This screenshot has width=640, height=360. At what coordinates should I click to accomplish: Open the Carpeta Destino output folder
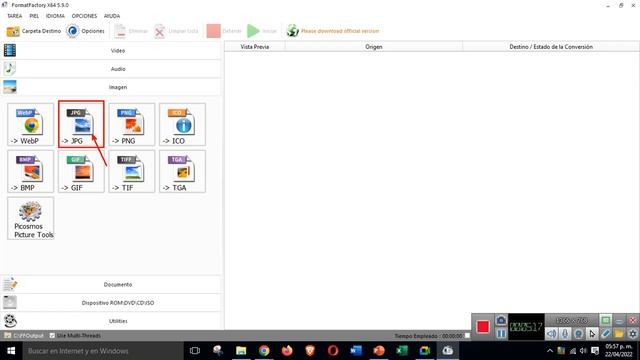pos(33,31)
